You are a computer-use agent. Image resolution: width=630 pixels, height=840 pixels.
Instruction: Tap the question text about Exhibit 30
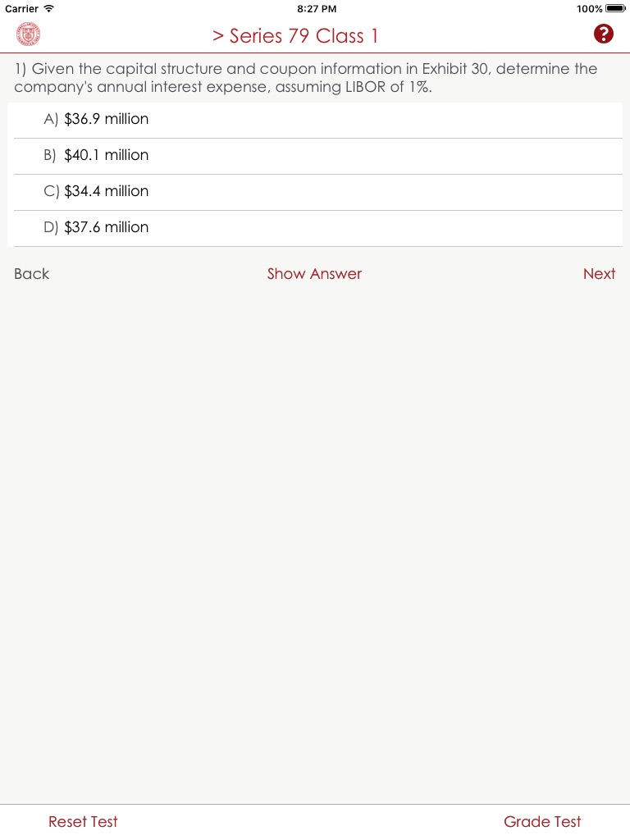click(x=305, y=77)
